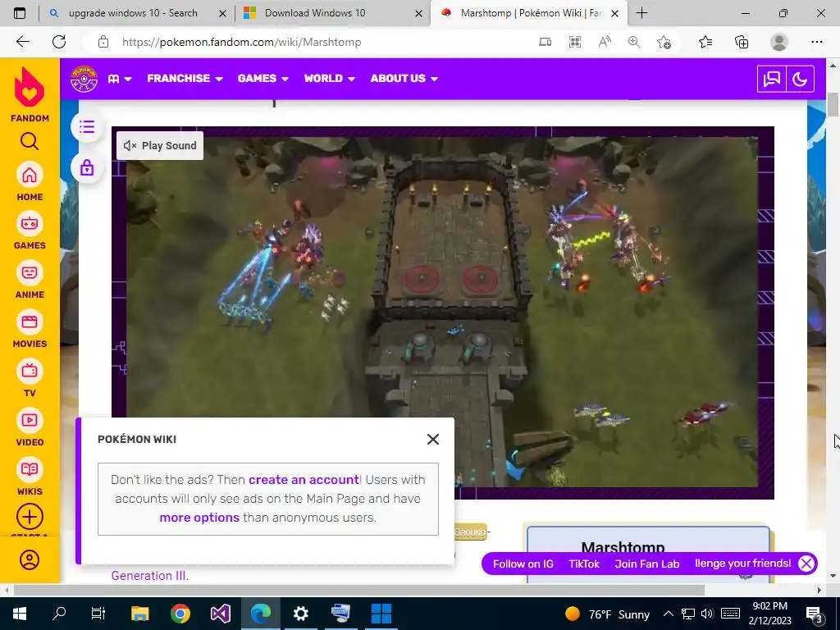Expand the explore menu dropdown
Image resolution: width=840 pixels, height=630 pixels.
click(x=120, y=79)
